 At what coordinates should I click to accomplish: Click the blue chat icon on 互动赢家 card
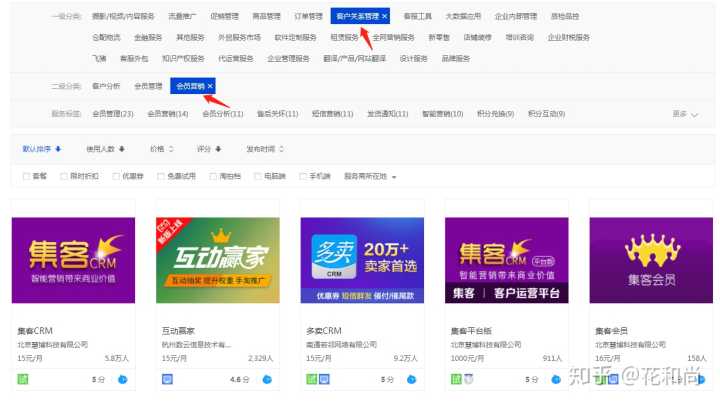click(x=267, y=379)
